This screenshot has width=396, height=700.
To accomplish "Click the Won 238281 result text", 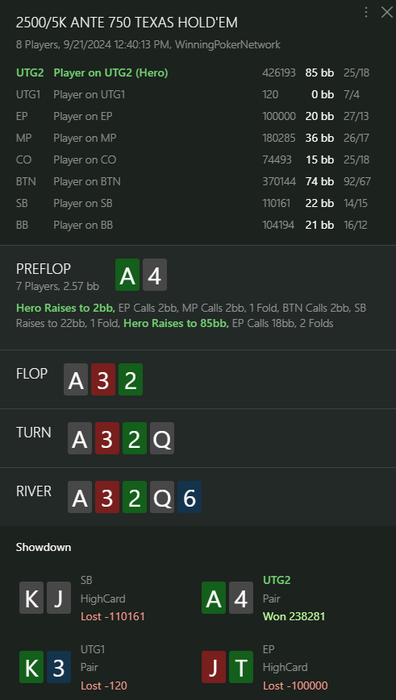I will coord(294,617).
